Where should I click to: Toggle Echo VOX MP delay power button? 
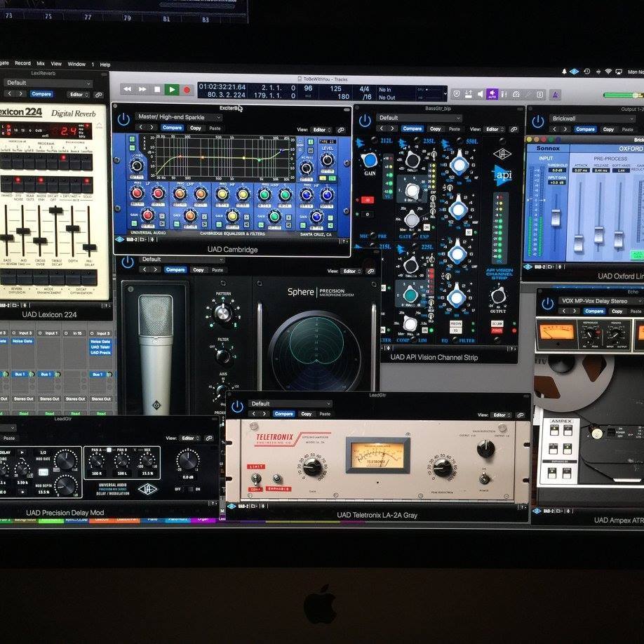[547, 304]
